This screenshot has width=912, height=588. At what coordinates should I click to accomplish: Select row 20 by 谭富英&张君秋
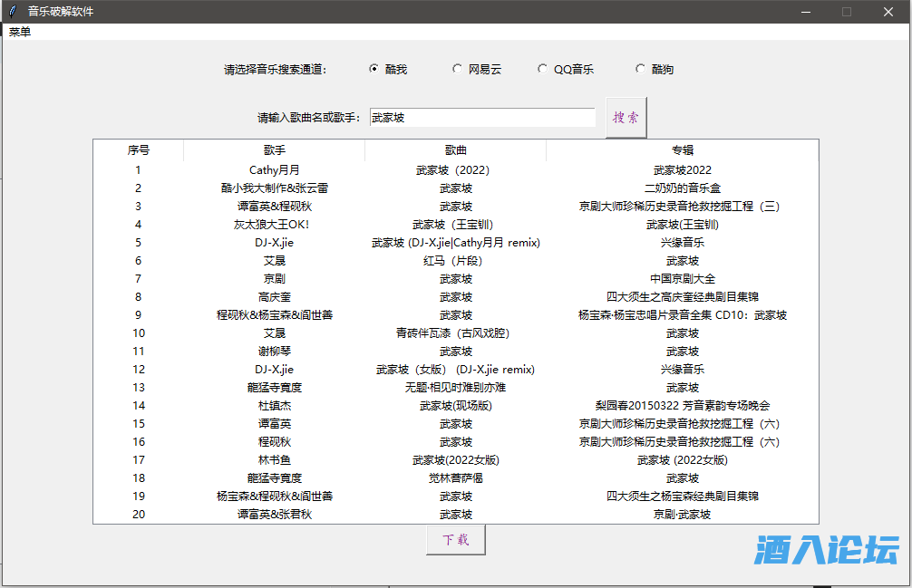tap(274, 515)
